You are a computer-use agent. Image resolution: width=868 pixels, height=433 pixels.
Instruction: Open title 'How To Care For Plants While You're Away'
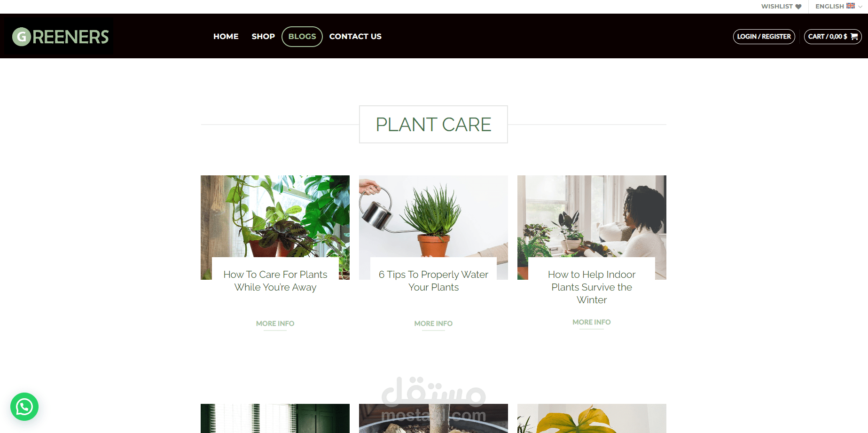(275, 281)
